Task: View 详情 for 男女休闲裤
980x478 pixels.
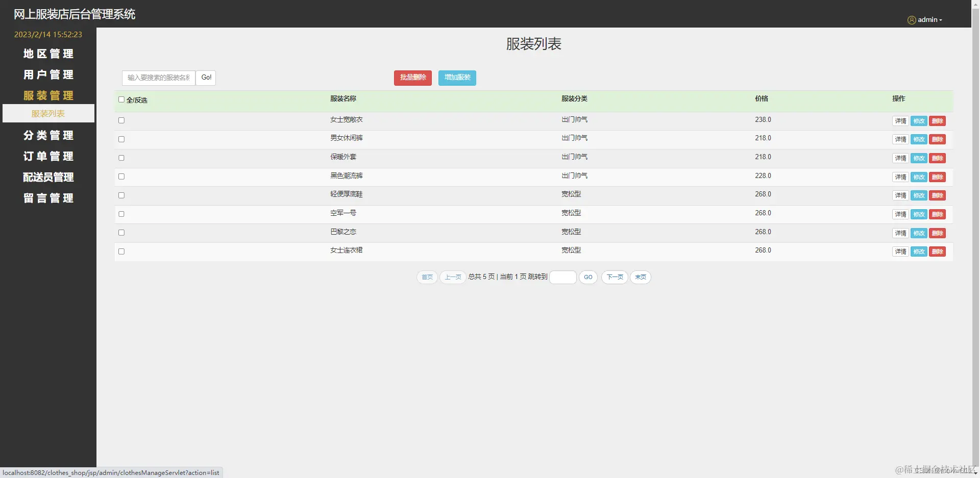Action: click(900, 139)
